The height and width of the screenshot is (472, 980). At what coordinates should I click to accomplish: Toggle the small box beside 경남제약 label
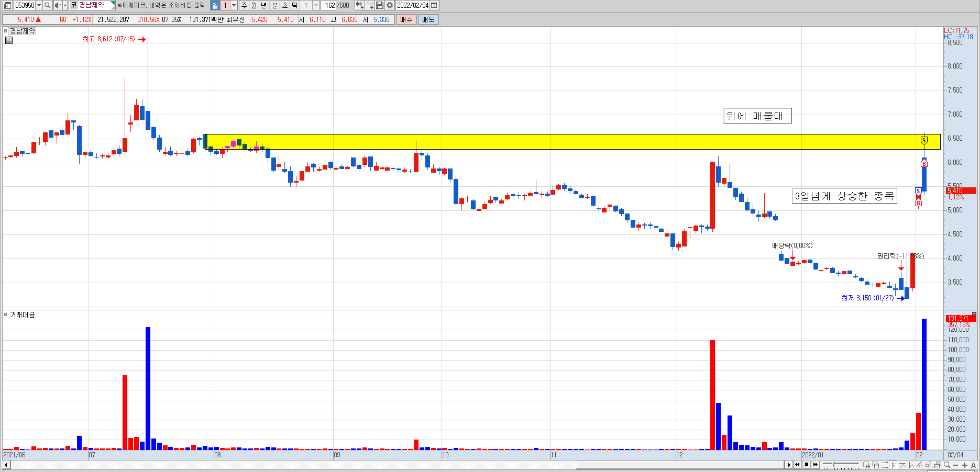click(6, 31)
